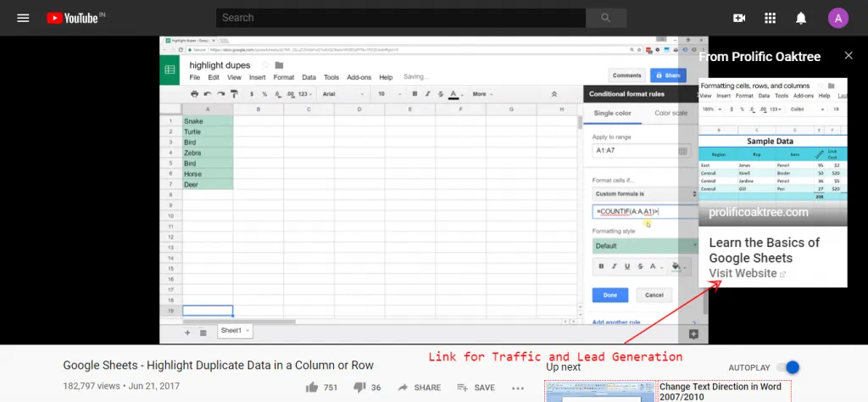This screenshot has height=402, width=868.
Task: Toggle Bold in the main Sheets toolbar
Action: [x=415, y=94]
